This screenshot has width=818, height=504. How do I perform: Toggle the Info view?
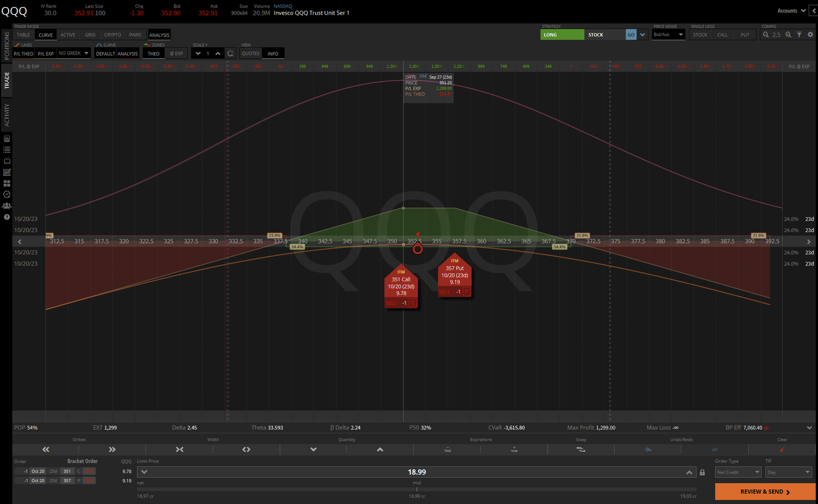point(273,53)
